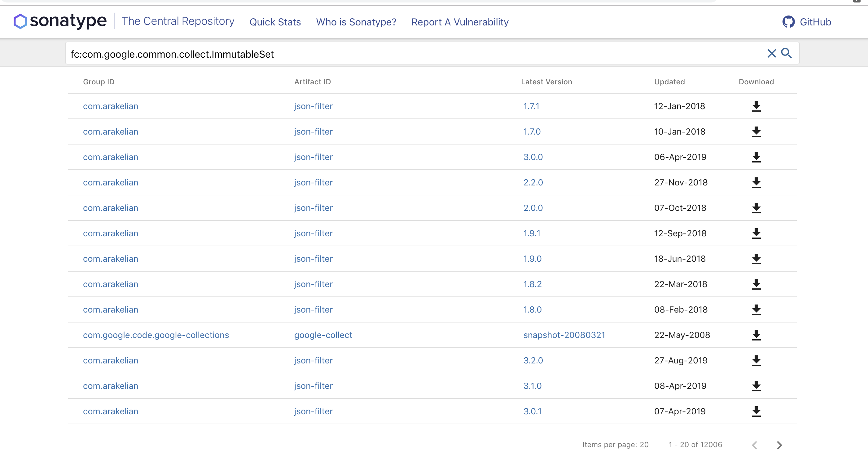The height and width of the screenshot is (467, 868).
Task: Click The Central Repository title link
Action: coord(178,21)
